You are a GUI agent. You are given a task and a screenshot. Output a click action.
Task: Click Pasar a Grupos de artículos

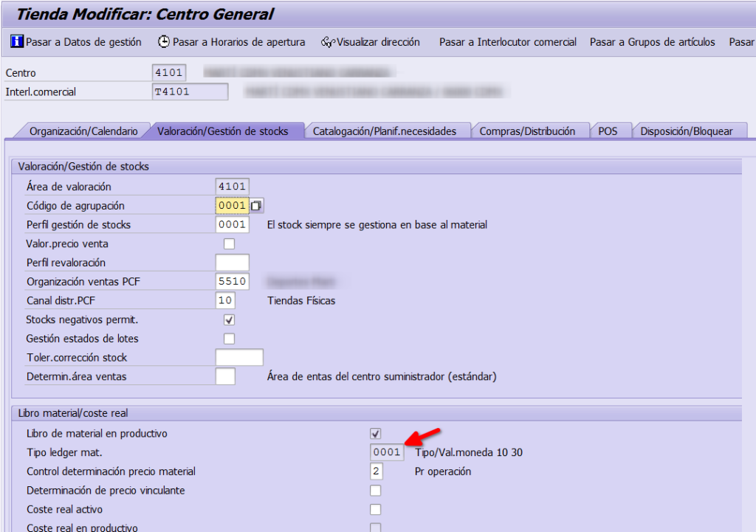coord(652,42)
